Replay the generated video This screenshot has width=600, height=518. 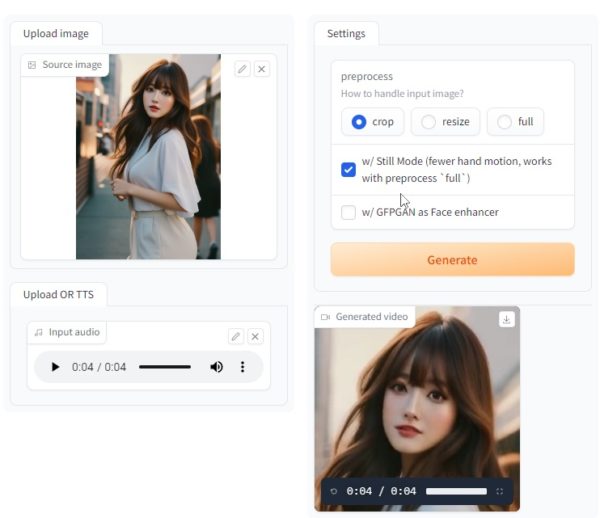(x=334, y=491)
